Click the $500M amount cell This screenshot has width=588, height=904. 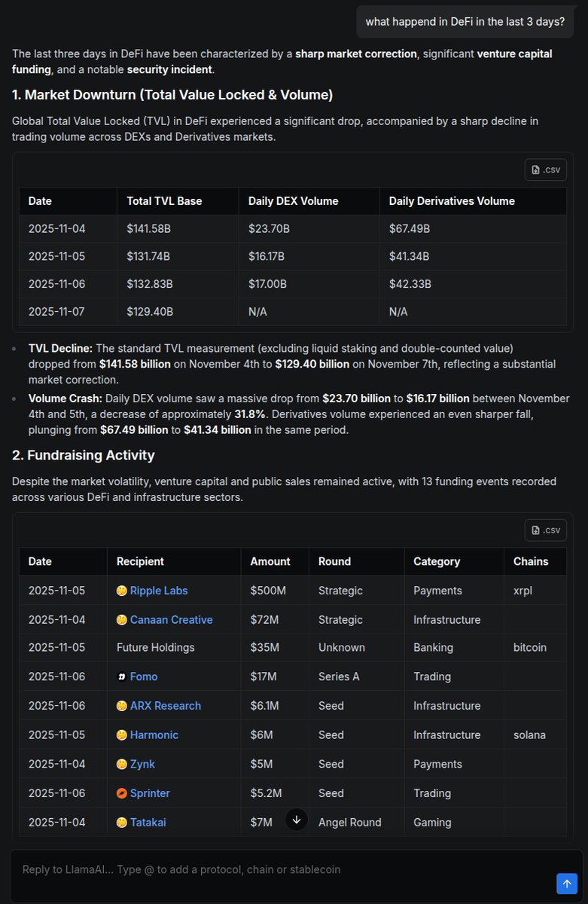(x=275, y=591)
